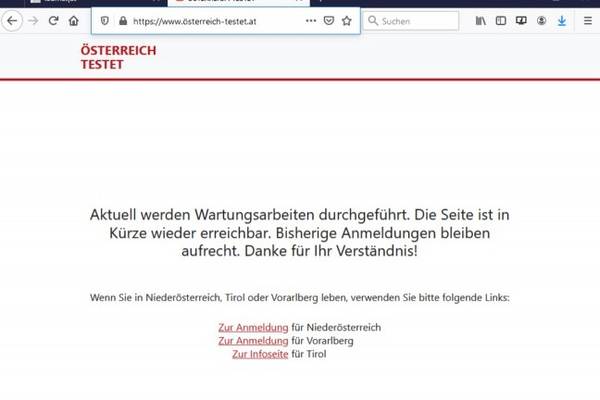This screenshot has height=400, width=600.
Task: Click the Suchen search field
Action: [415, 20]
